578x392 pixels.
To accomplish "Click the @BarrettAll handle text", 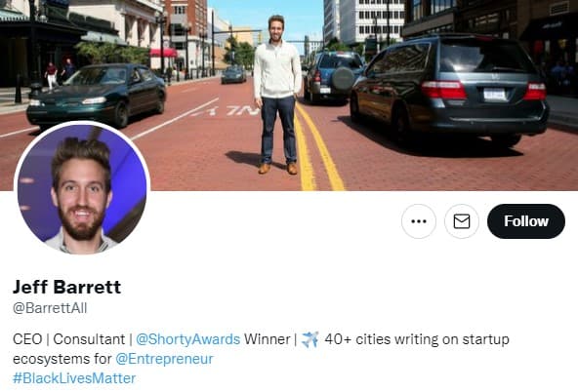I will click(50, 308).
